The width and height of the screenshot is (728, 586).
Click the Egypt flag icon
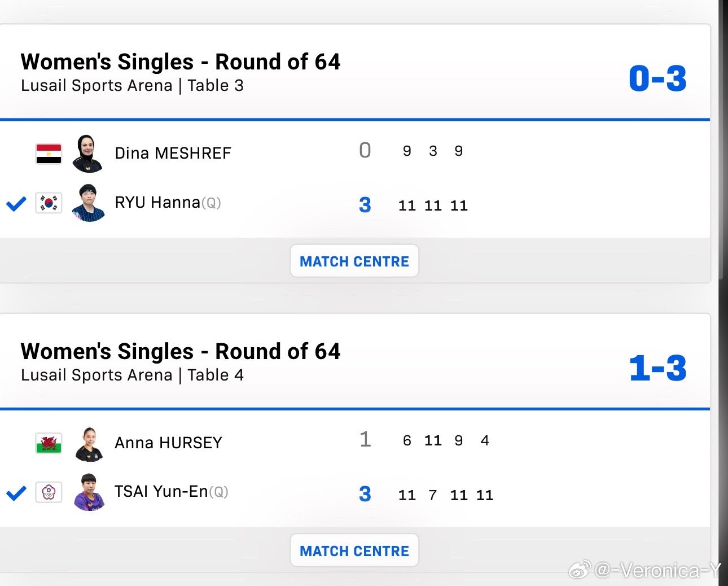click(49, 154)
